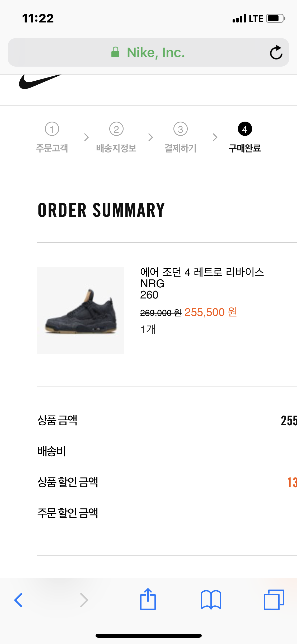Go back with the Safari back arrow

[x=18, y=600]
